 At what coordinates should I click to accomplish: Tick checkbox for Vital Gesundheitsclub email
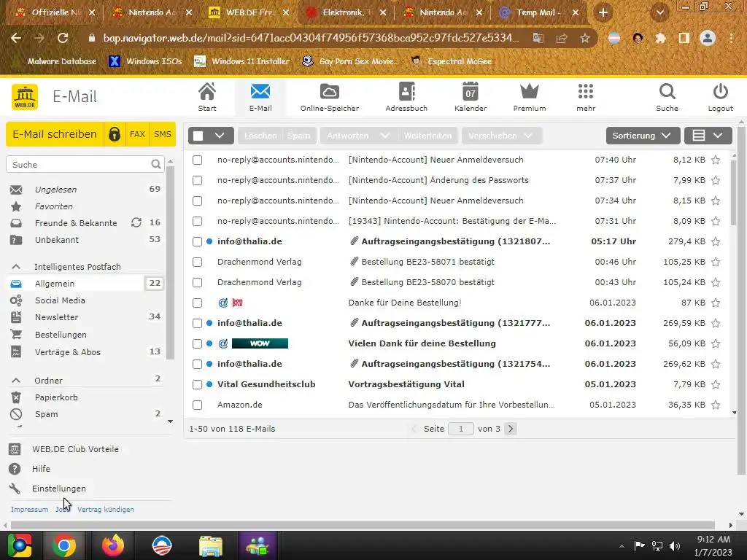197,384
